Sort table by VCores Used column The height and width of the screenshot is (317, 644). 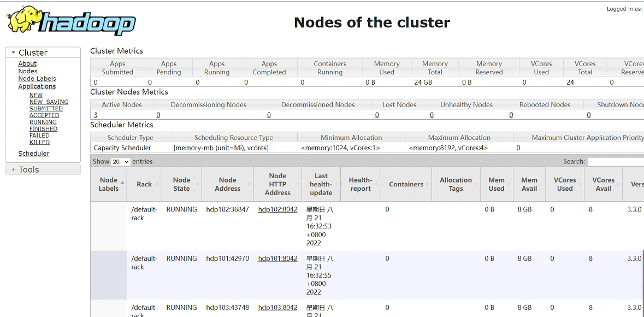point(565,184)
